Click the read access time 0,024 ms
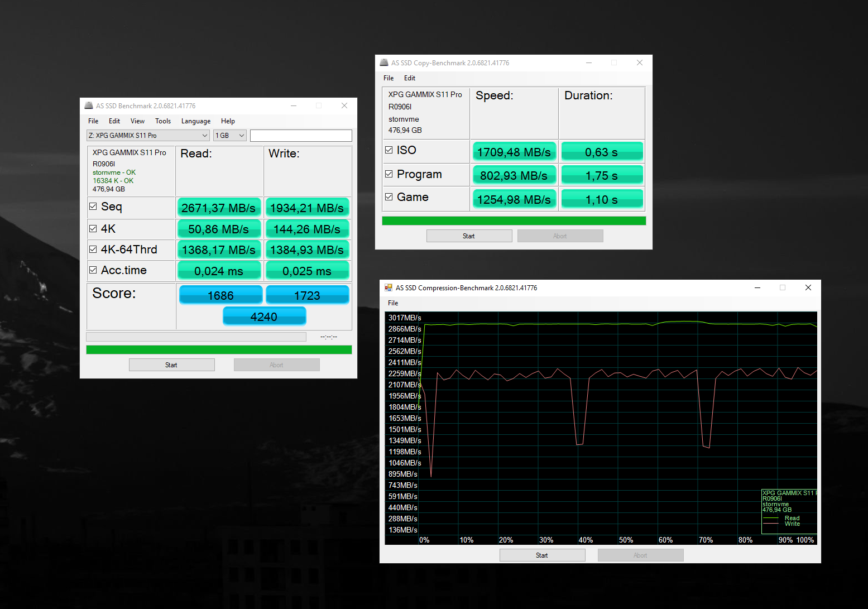The height and width of the screenshot is (609, 868). tap(219, 271)
